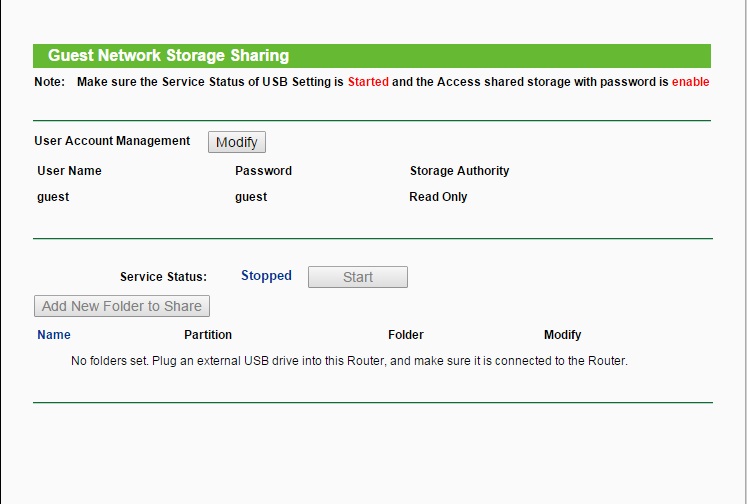Viewport: 747px width, 504px height.
Task: Click the Modify button for User Account Management
Action: tap(237, 142)
